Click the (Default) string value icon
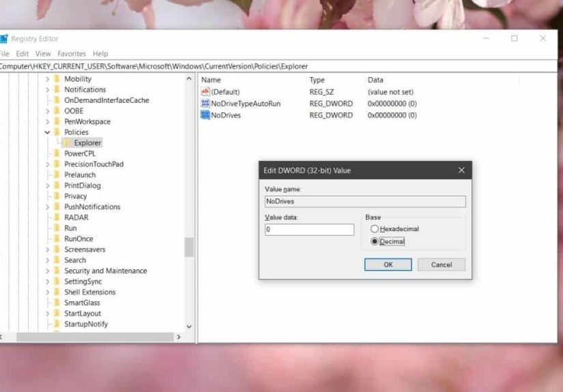Viewport: 563px width, 392px height. [205, 91]
